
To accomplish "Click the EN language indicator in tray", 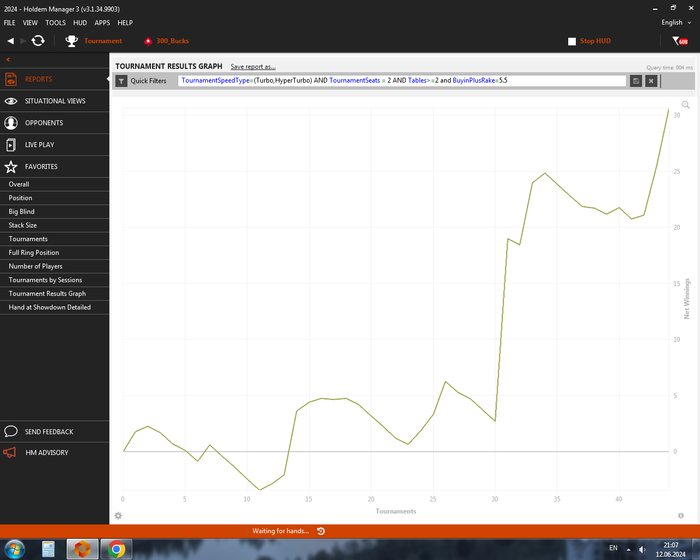I will point(613,548).
